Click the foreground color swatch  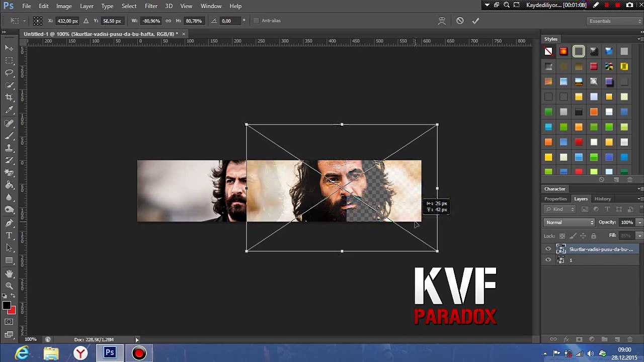(x=7, y=306)
